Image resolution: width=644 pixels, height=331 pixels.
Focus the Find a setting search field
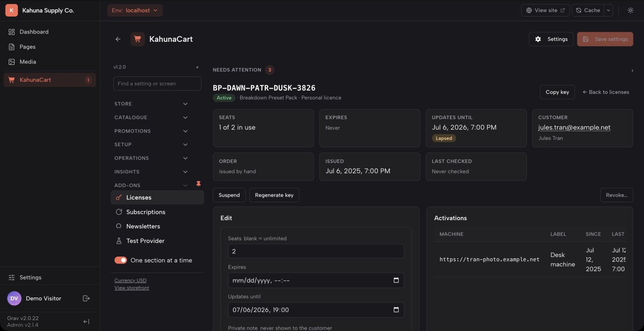[x=157, y=84]
